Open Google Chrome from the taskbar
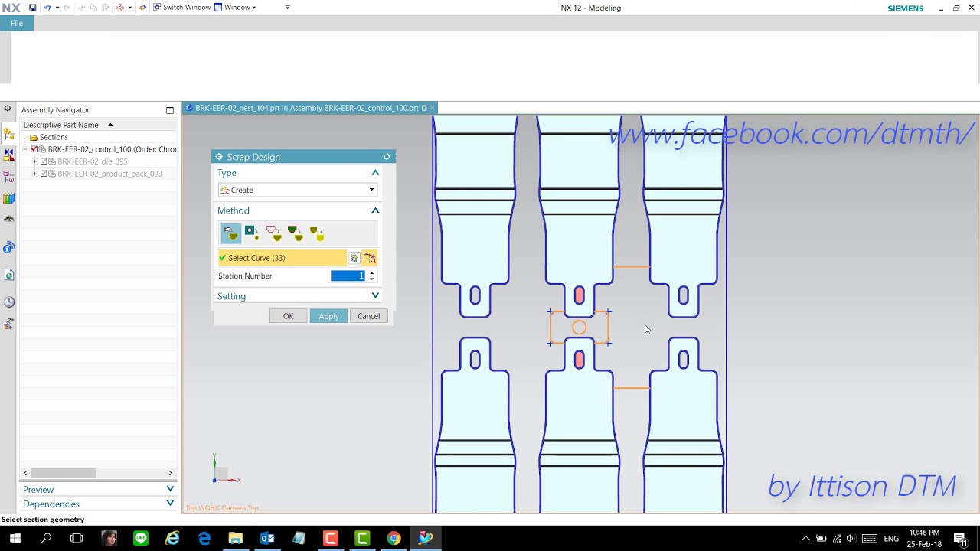980x551 pixels. (x=394, y=539)
